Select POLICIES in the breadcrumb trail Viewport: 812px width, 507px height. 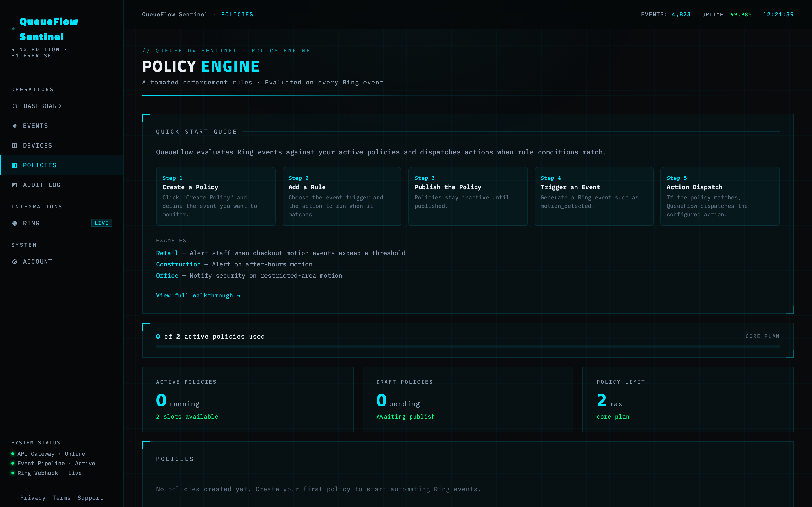(237, 14)
